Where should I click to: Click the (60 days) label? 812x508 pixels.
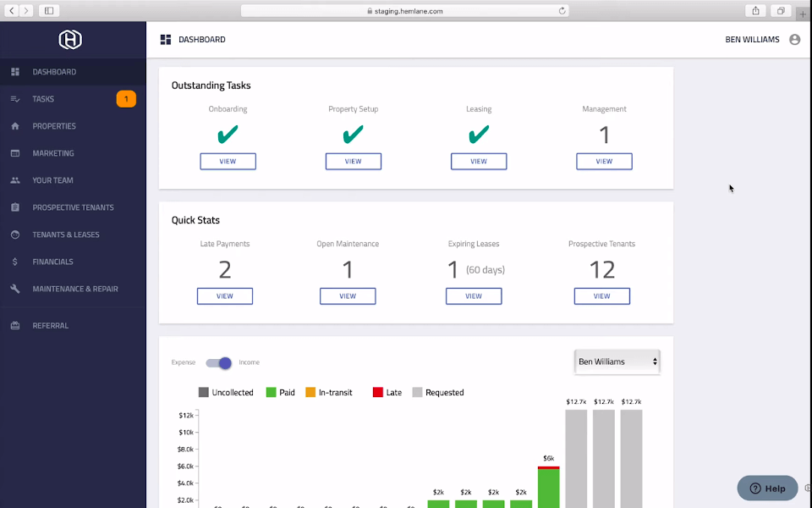[x=486, y=270]
